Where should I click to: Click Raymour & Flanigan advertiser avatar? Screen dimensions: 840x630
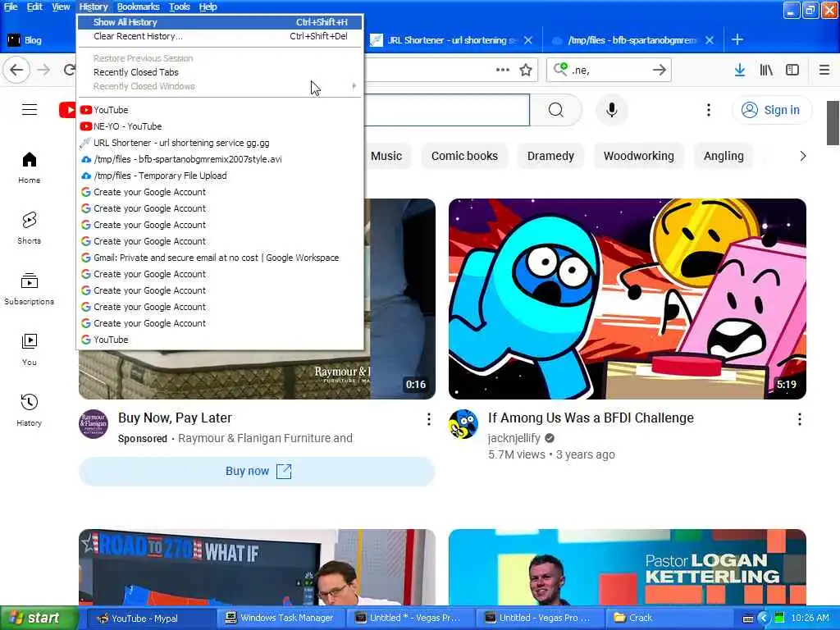click(x=94, y=424)
